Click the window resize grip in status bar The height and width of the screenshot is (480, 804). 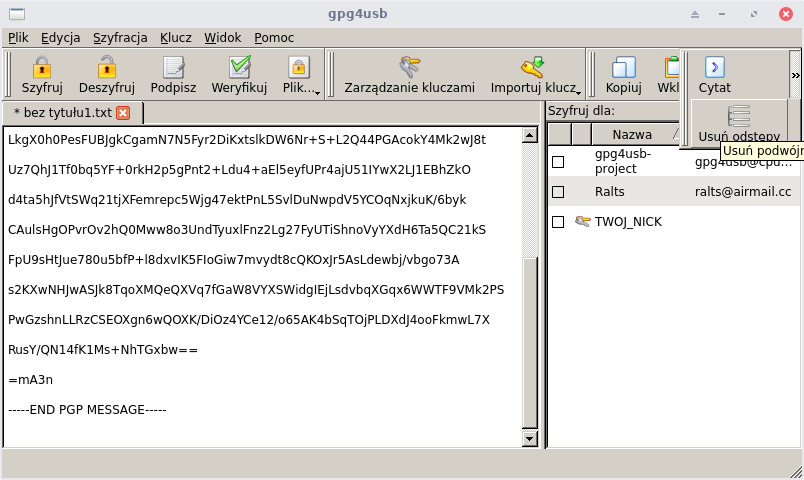click(796, 472)
